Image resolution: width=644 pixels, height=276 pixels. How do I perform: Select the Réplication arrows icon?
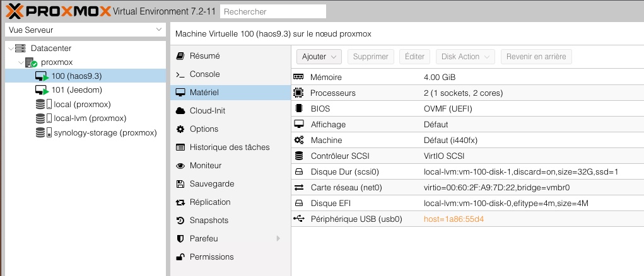click(180, 202)
